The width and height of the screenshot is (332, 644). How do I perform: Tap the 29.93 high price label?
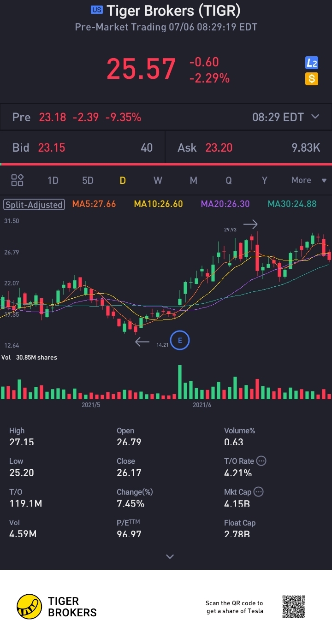coord(230,229)
